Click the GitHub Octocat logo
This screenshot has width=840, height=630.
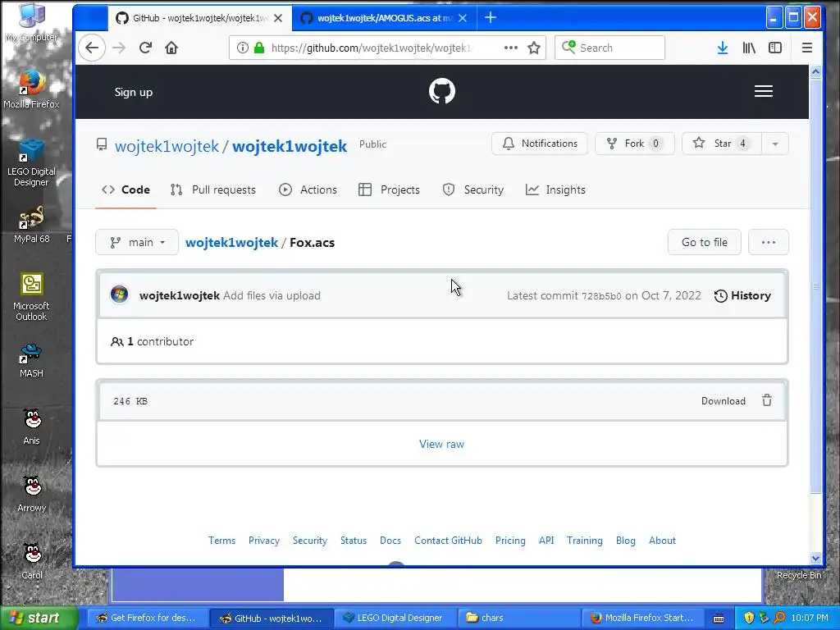[442, 91]
